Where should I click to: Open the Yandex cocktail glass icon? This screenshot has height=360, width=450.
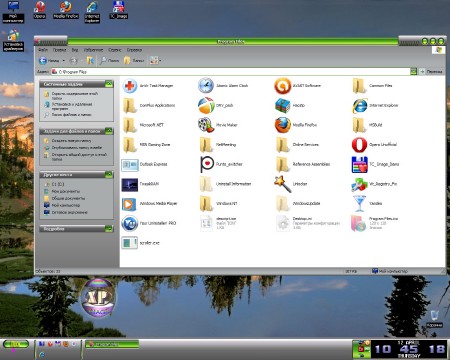(359, 204)
